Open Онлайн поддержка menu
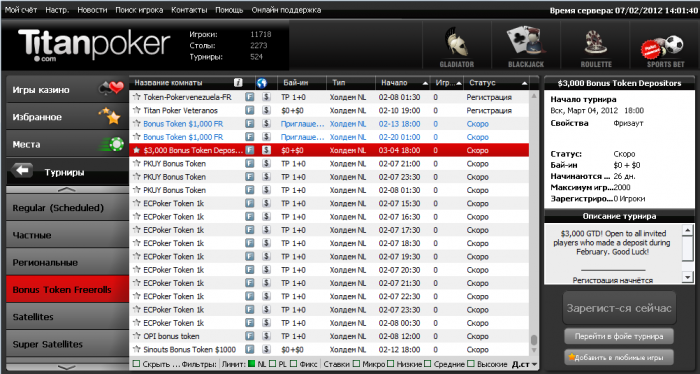The height and width of the screenshot is (374, 700). click(x=286, y=10)
